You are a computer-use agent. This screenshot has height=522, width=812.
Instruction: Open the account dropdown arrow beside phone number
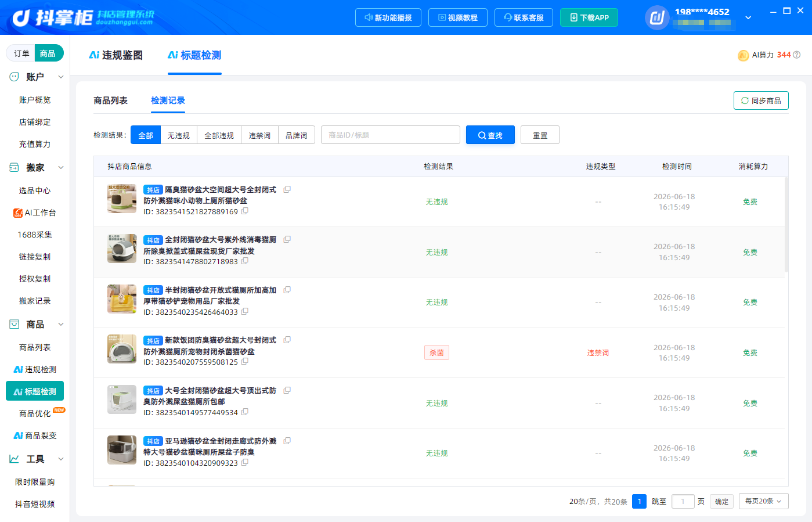tap(748, 17)
